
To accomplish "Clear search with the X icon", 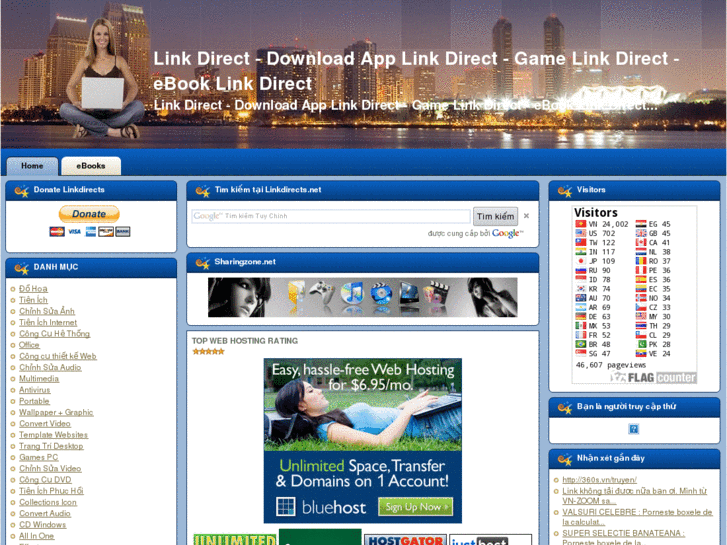I will click(526, 216).
